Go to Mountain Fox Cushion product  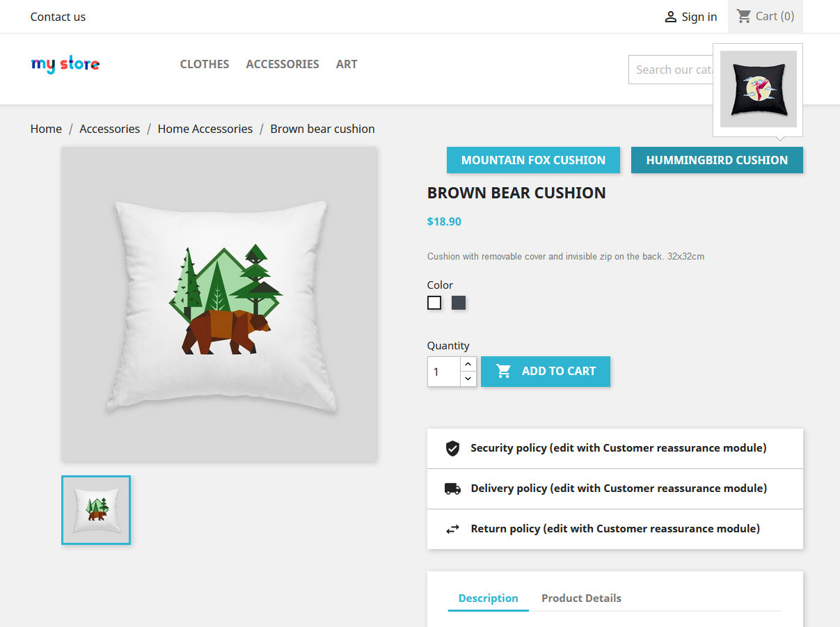click(533, 160)
